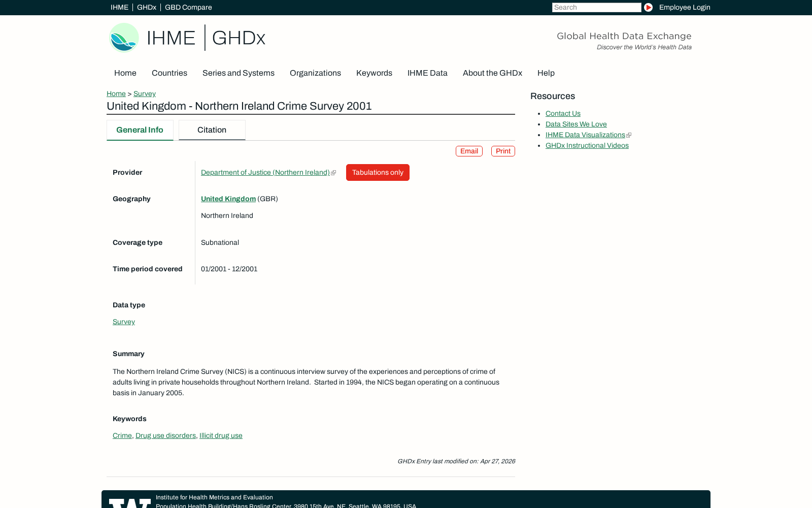Open the Organizations menu
This screenshot has height=508, width=812.
[315, 73]
